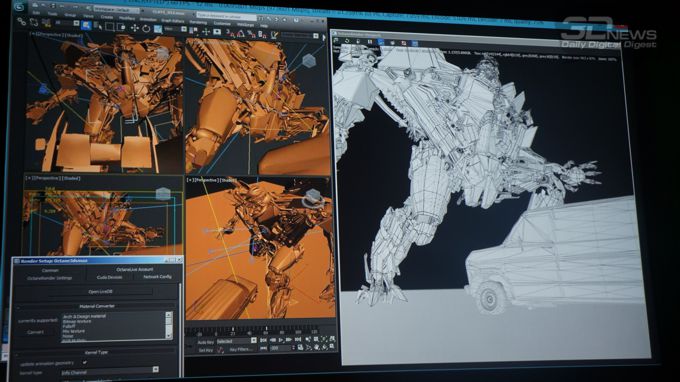
Task: Click refresh arrow icon in Octane viewport toolbar
Action: pyautogui.click(x=347, y=41)
